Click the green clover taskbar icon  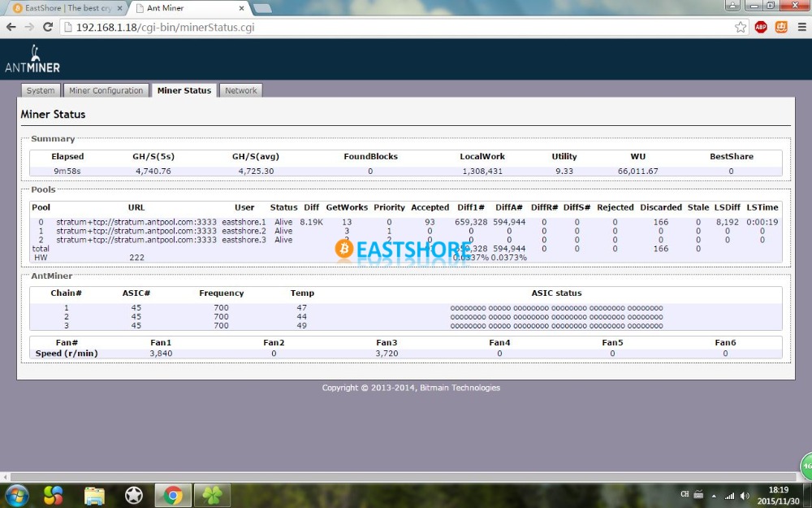pos(211,494)
